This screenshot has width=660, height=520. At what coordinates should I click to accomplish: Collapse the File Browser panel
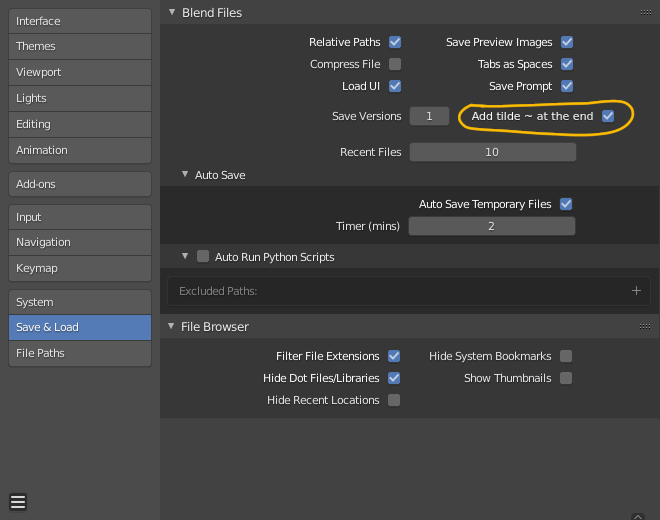171,326
